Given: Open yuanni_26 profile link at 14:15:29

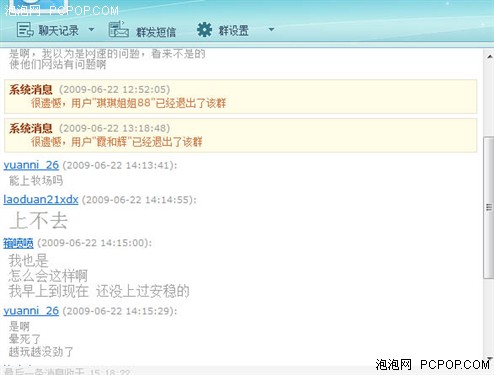Looking at the screenshot, I should (x=31, y=311).
